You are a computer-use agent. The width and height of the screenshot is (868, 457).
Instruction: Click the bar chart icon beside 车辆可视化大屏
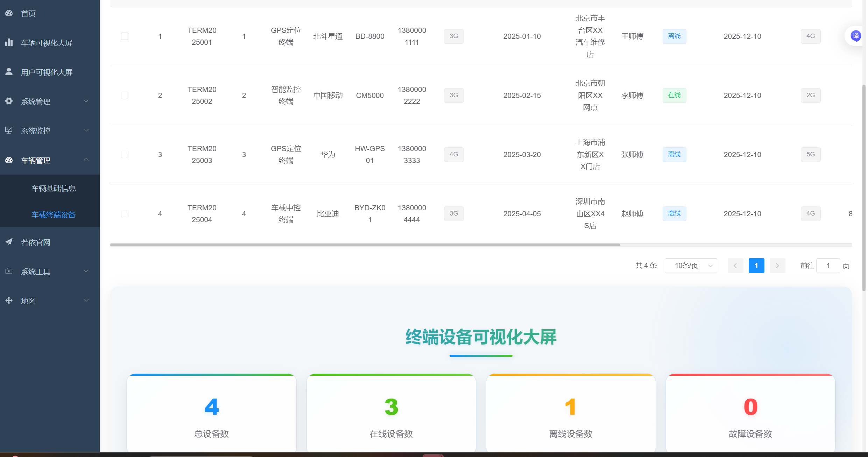click(x=9, y=43)
